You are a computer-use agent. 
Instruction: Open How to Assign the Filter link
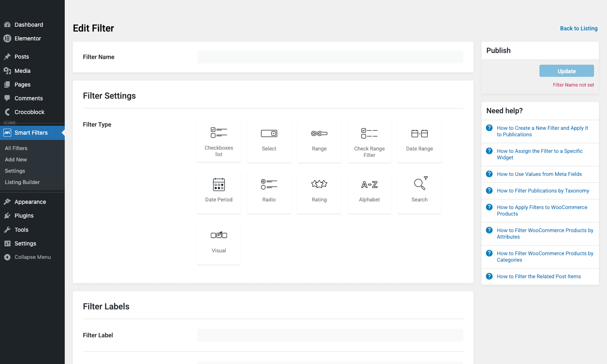click(x=540, y=154)
